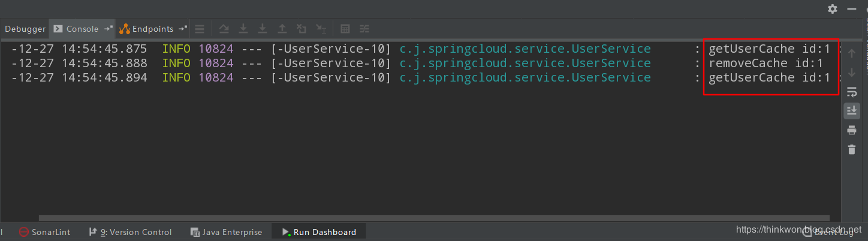This screenshot has width=868, height=241.
Task: Open the Evaluate Expression calculator icon
Action: point(345,29)
